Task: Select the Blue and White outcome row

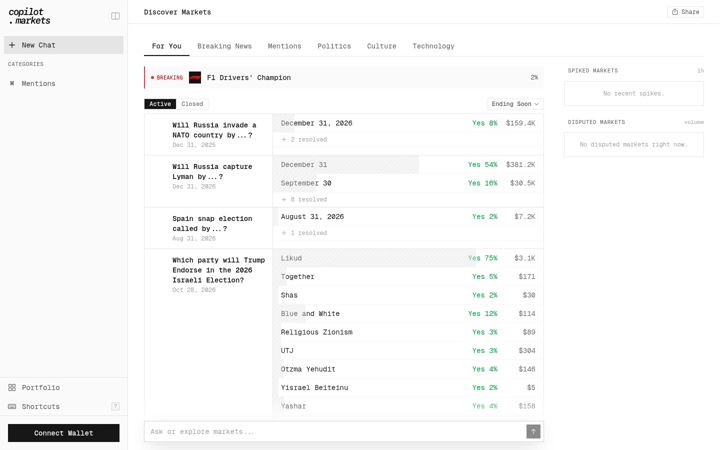Action: coord(408,314)
